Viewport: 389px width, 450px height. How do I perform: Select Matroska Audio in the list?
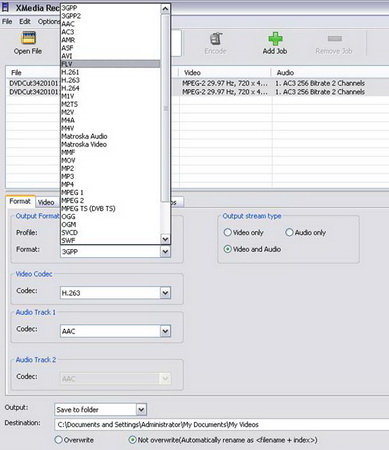pyautogui.click(x=110, y=136)
